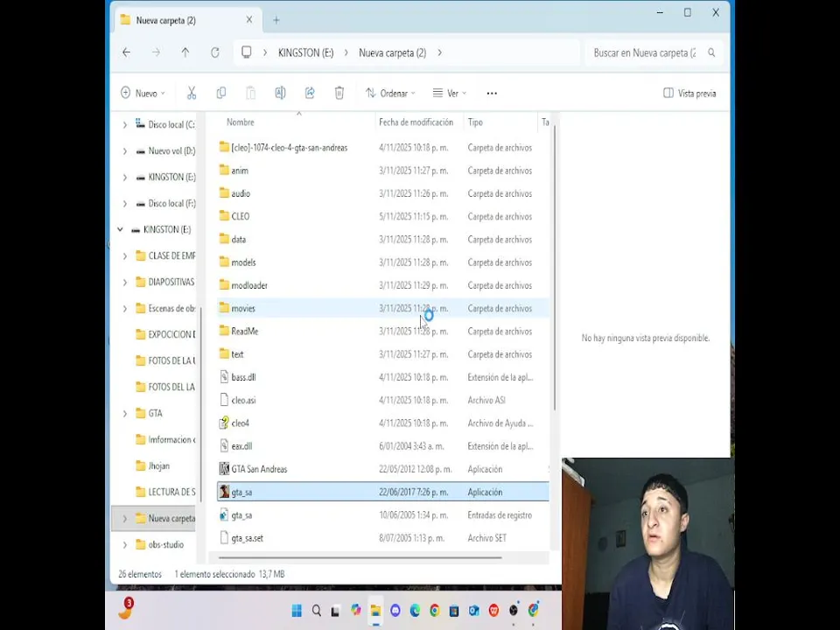The image size is (840, 630).
Task: Toggle the Vista previa preview pane
Action: click(x=689, y=94)
